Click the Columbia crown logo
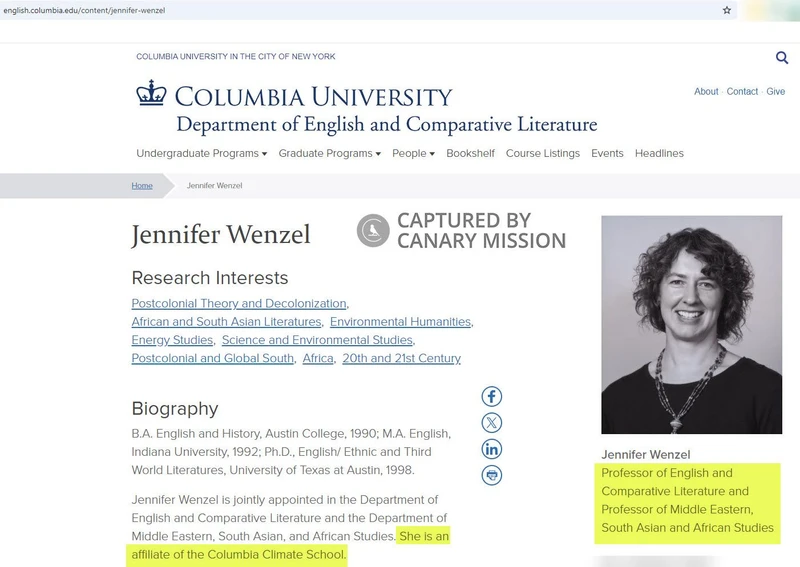 [x=151, y=93]
